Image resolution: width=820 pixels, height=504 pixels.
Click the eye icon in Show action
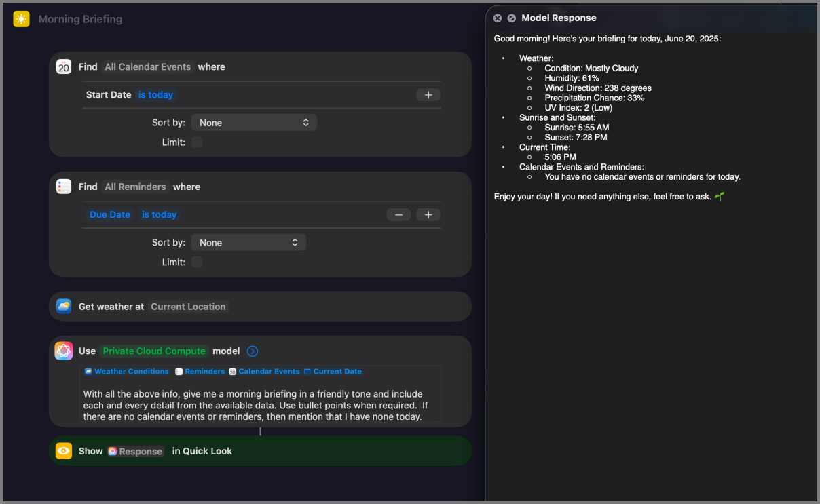[64, 451]
